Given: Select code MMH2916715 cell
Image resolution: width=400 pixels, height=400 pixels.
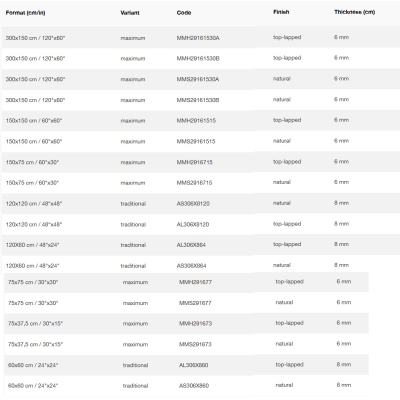Looking at the screenshot, I should 195,162.
